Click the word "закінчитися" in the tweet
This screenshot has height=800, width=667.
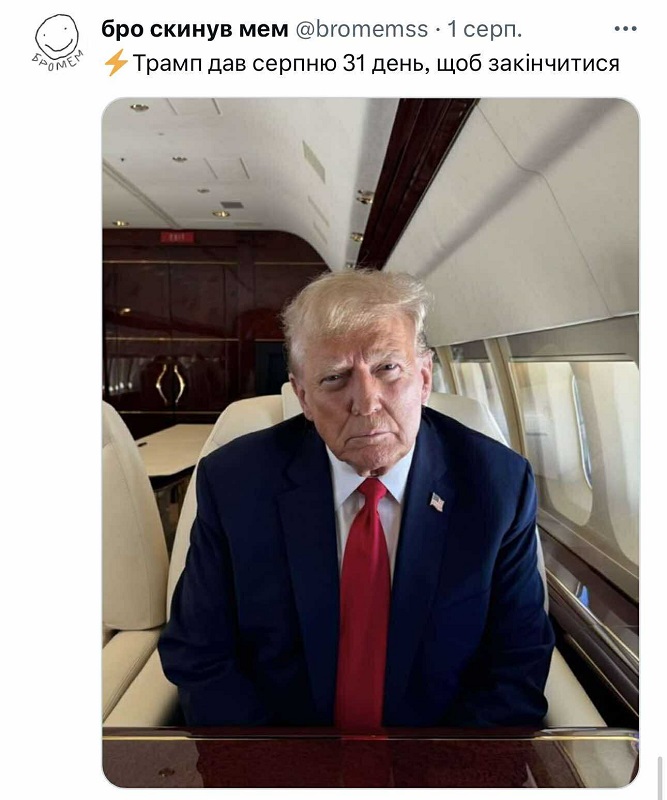click(x=554, y=64)
